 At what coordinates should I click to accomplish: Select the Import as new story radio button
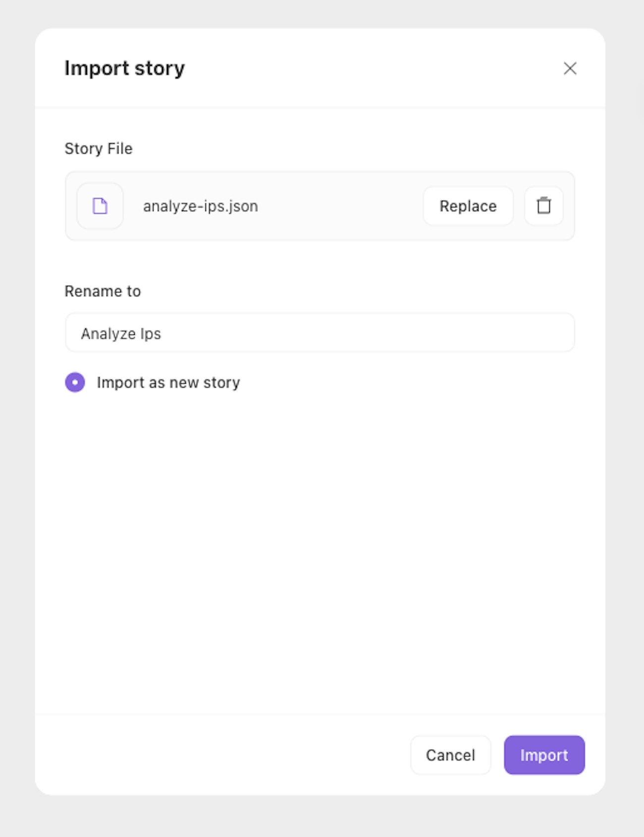[75, 383]
